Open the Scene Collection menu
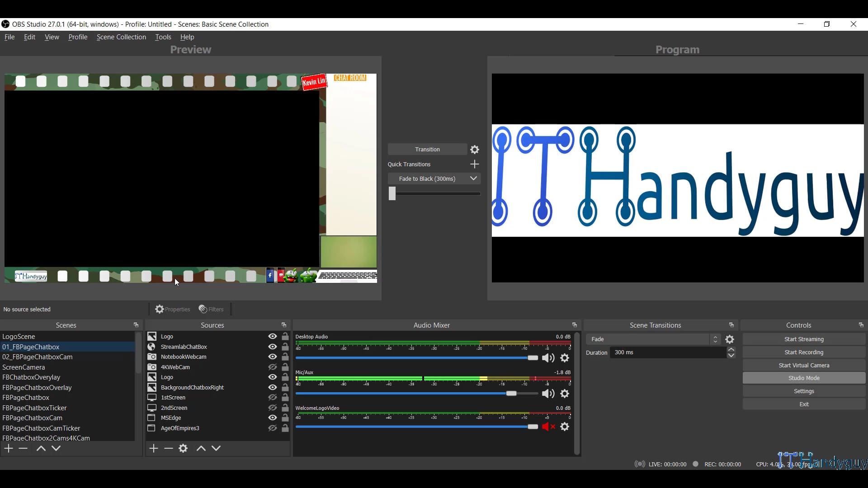 (121, 37)
